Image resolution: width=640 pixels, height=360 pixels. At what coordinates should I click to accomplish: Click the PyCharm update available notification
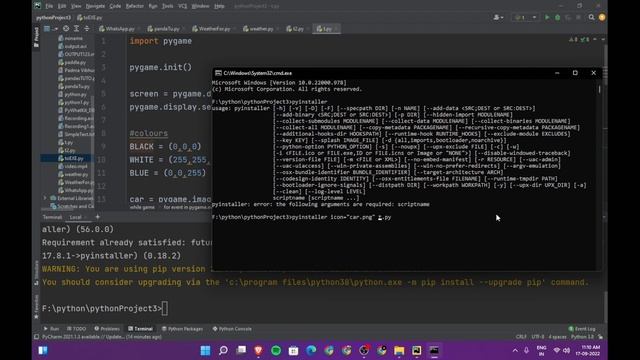tap(102, 337)
